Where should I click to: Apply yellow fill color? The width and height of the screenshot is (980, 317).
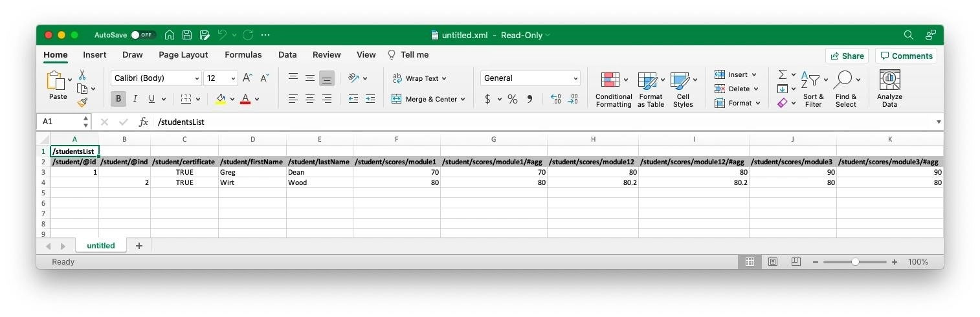tap(221, 99)
